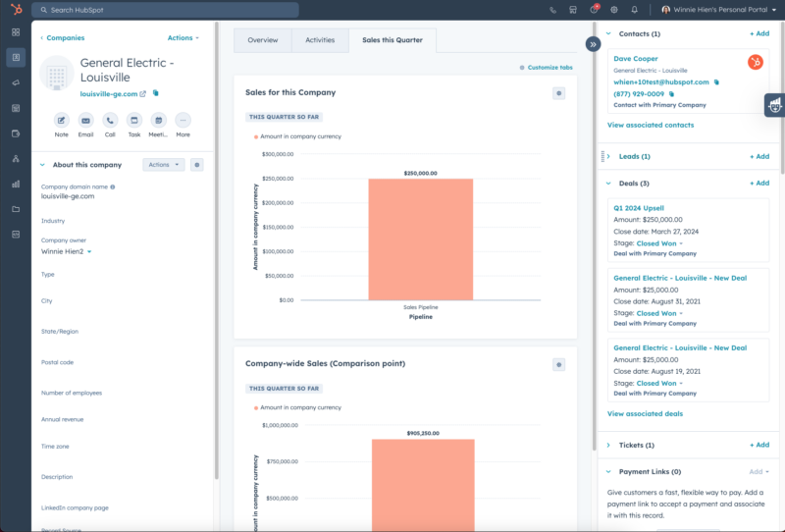Collapse the Deals (3) section
This screenshot has height=532, width=785.
(x=608, y=184)
